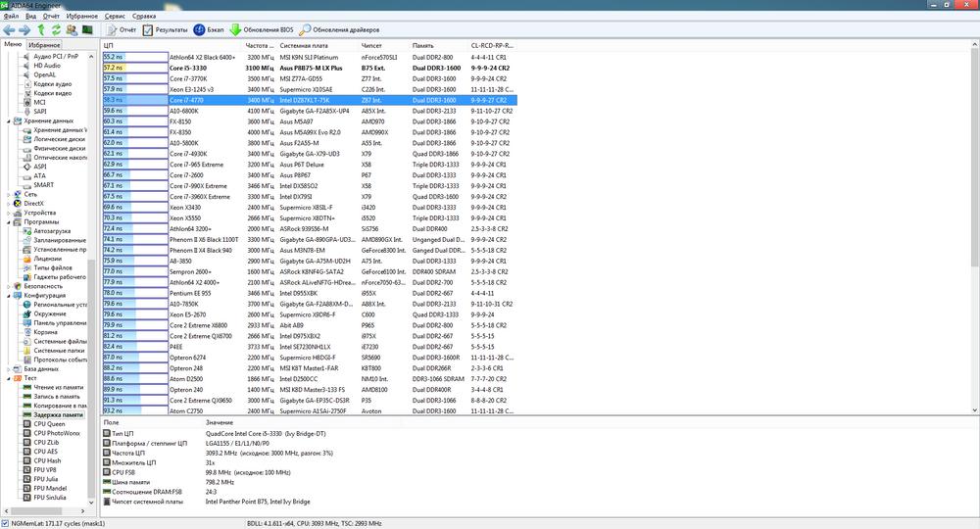Open the Отчёт menu in menu bar

click(x=51, y=17)
